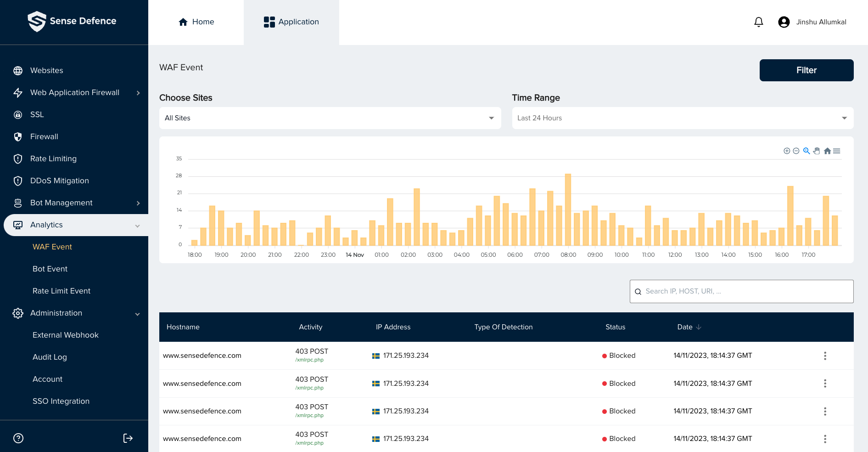Click the zoom out icon on the chart toolbar
The image size is (868, 452).
point(795,151)
